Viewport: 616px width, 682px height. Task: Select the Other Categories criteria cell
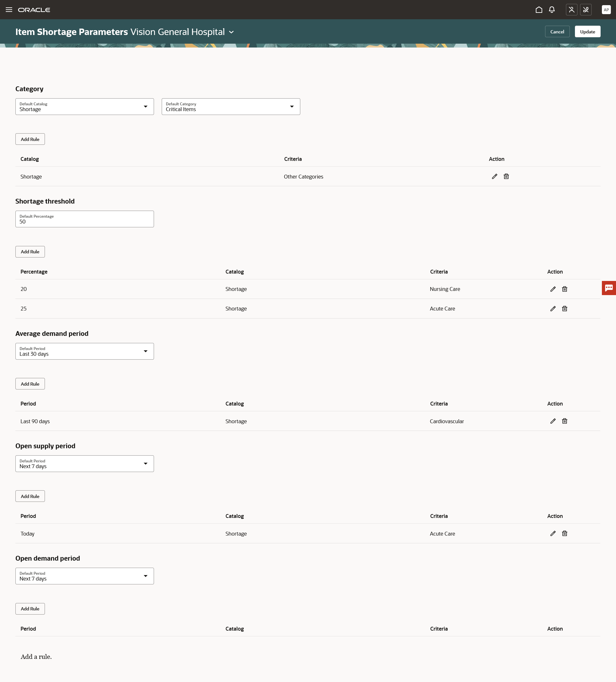coord(303,177)
